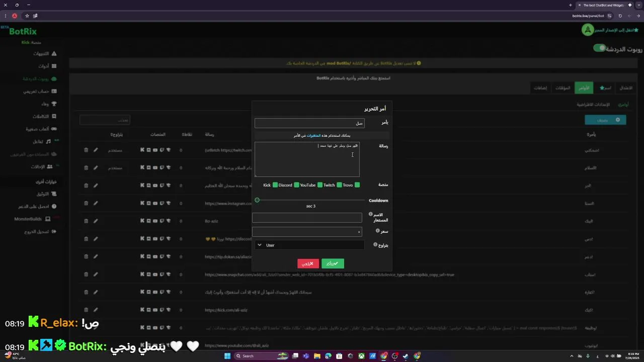Switch to the إضافات tab

click(x=540, y=88)
